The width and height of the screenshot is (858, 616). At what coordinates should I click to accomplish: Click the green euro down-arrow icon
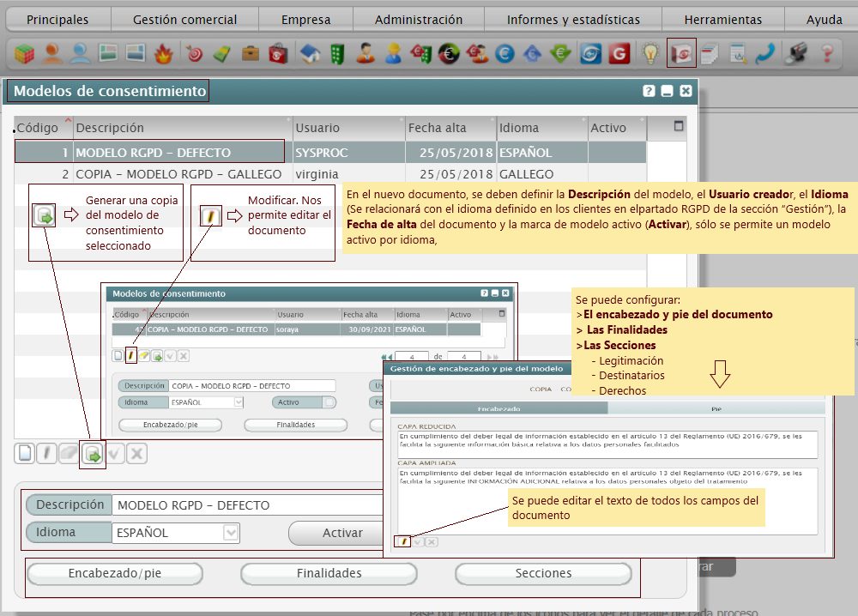560,53
